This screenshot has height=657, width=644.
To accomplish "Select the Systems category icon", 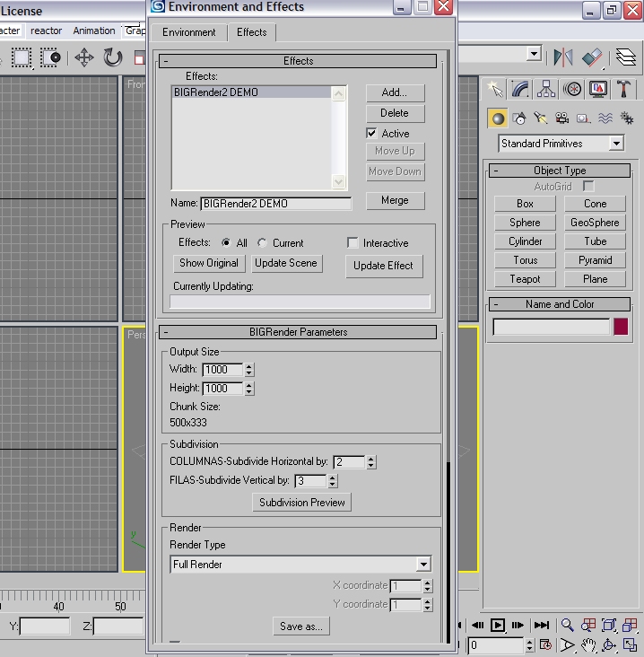I will (x=627, y=118).
